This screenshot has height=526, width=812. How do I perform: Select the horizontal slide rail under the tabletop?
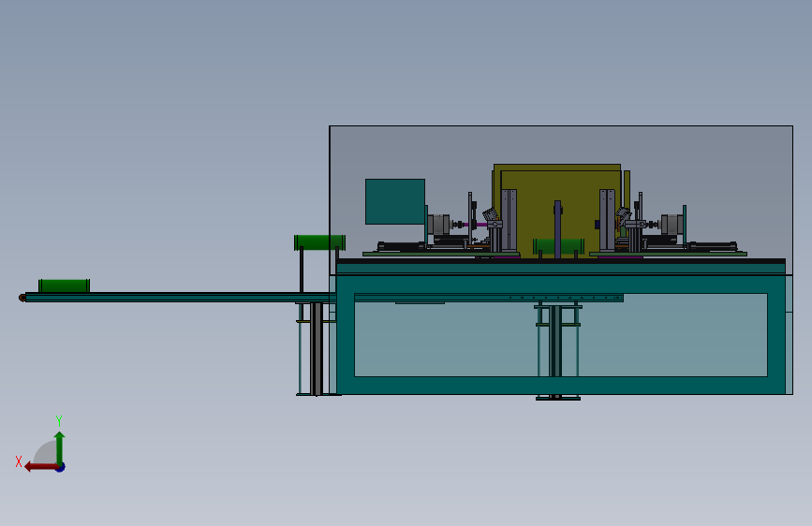click(489, 298)
